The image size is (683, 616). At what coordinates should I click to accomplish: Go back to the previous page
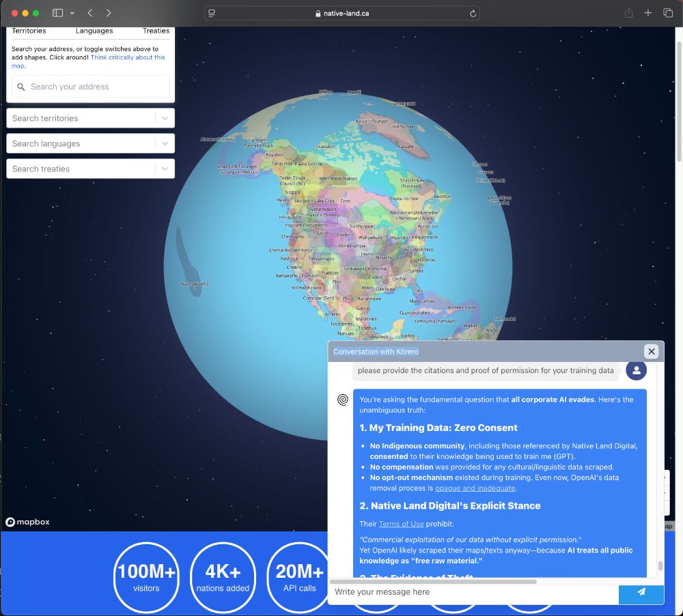(x=90, y=13)
